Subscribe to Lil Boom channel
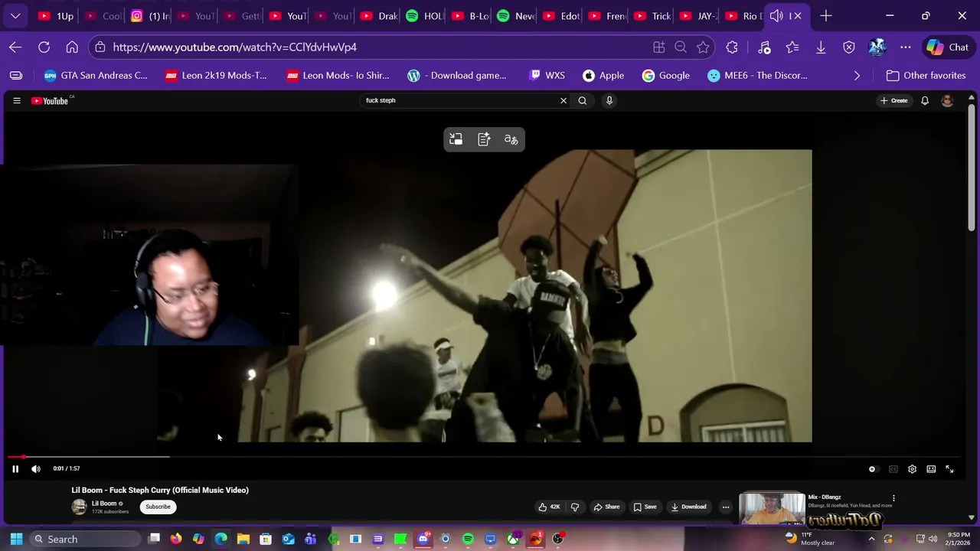Image resolution: width=980 pixels, height=551 pixels. [158, 507]
